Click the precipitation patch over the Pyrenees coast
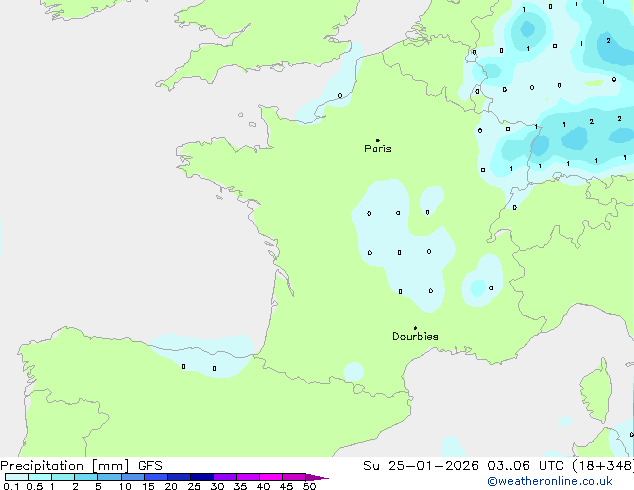Viewport: 634px width, 490px height. point(202,356)
